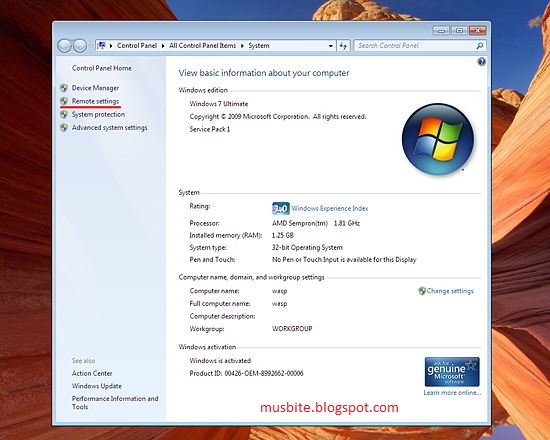Expand arrow after All Control Panel Items
The height and width of the screenshot is (440, 550).
click(x=242, y=46)
